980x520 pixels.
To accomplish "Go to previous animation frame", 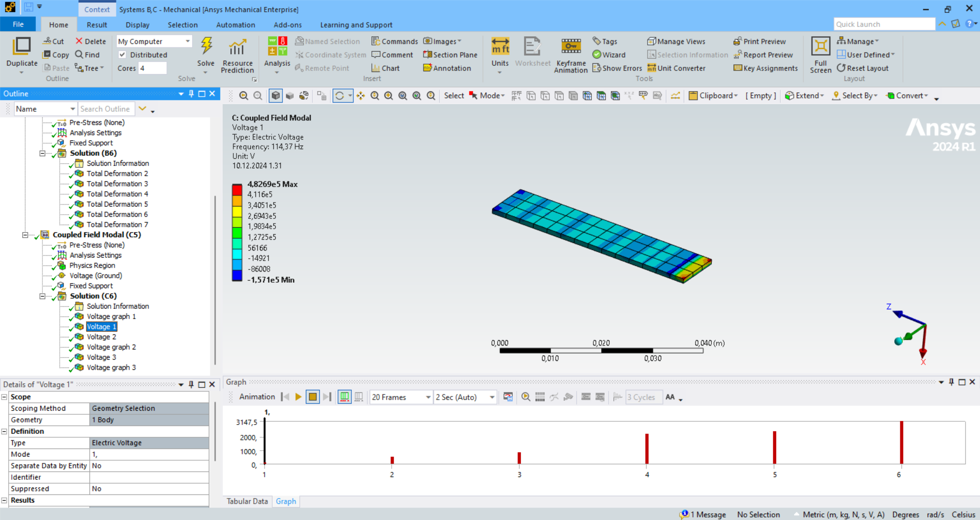I will (x=285, y=397).
